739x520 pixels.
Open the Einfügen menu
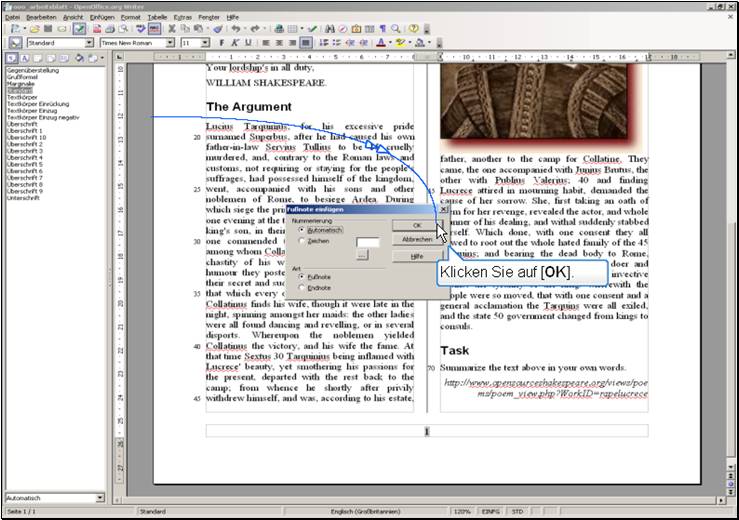(x=102, y=17)
